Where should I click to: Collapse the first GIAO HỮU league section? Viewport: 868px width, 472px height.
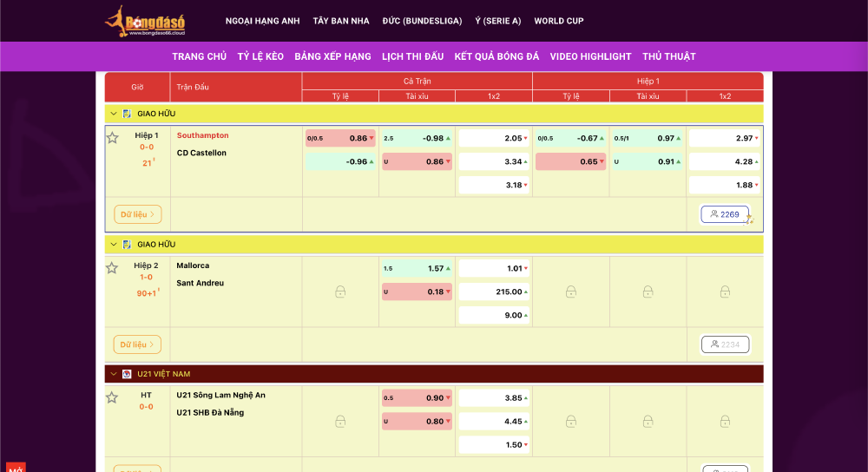tap(114, 114)
